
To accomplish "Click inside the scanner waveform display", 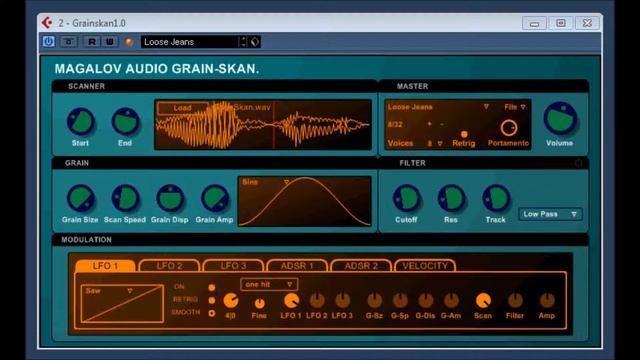I will point(263,125).
